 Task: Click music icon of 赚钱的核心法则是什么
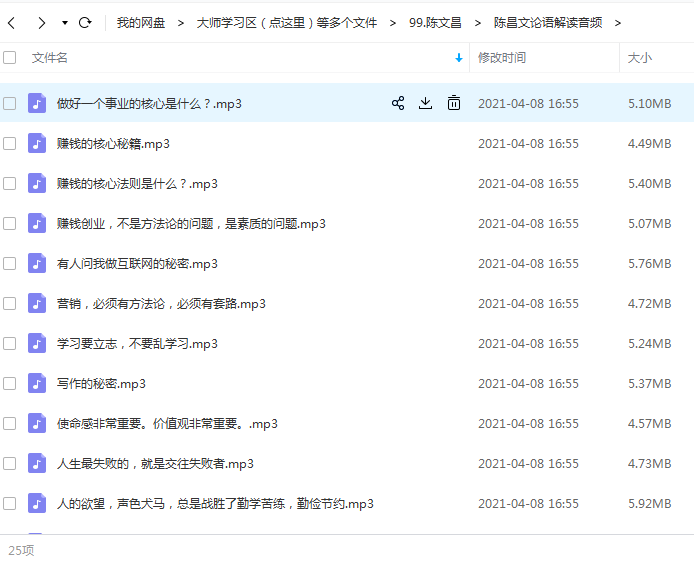[x=37, y=183]
